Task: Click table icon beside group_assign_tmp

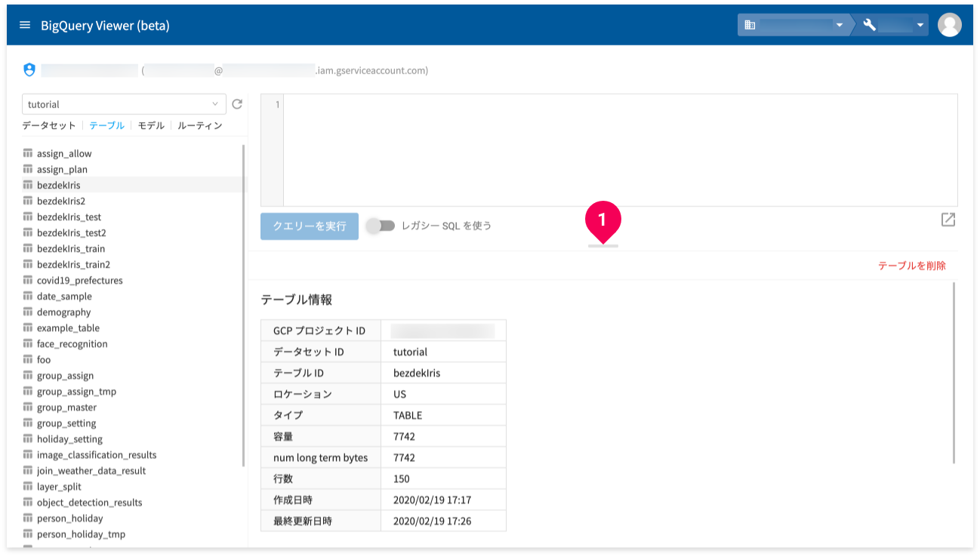Action: coord(28,391)
